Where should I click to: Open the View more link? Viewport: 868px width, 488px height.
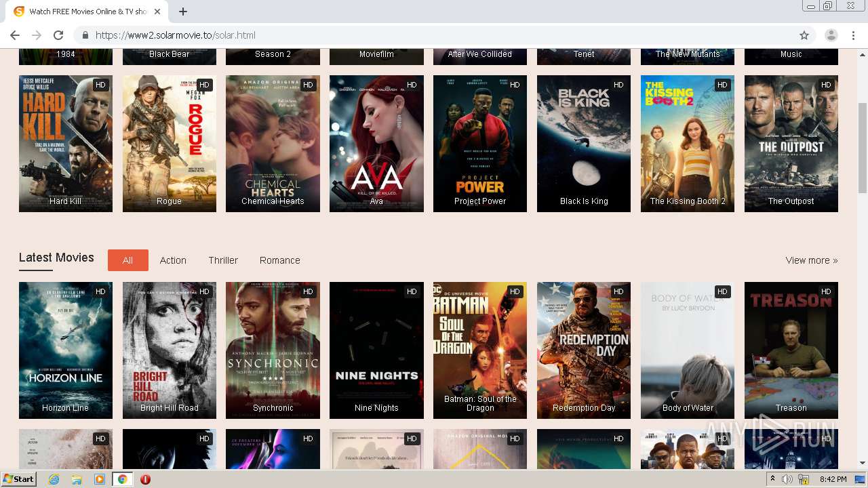(812, 260)
